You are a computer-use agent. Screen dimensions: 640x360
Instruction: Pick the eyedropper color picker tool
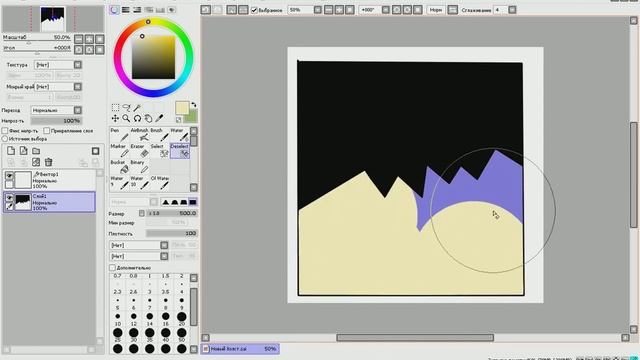pos(159,118)
